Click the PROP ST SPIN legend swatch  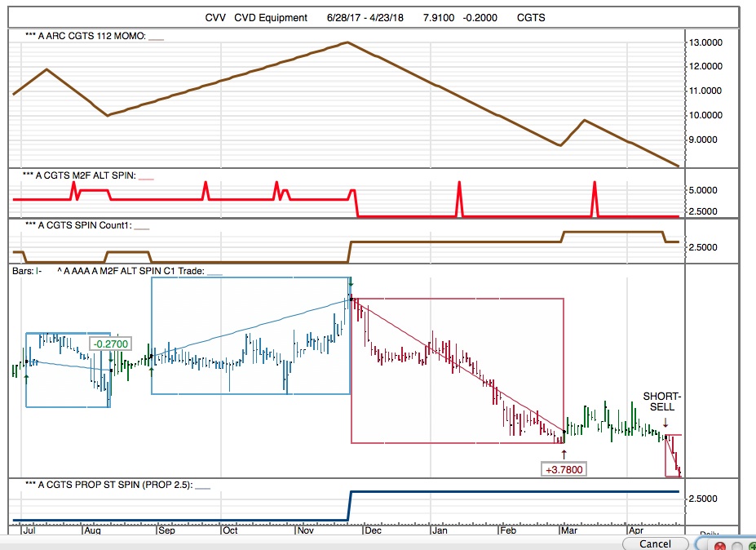click(202, 487)
